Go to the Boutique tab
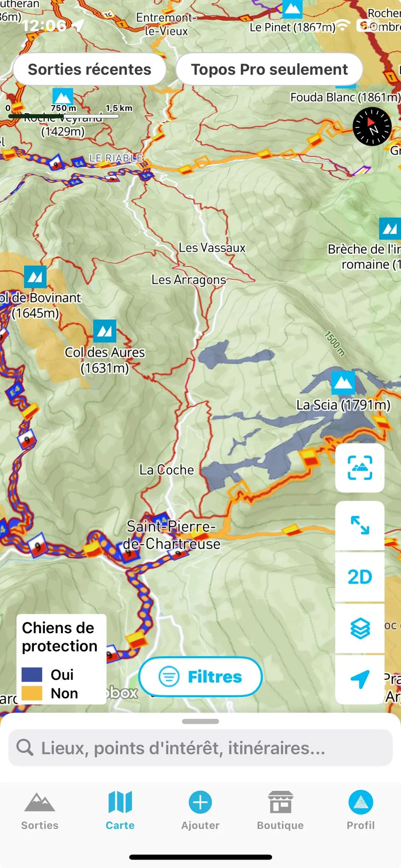 point(280,810)
